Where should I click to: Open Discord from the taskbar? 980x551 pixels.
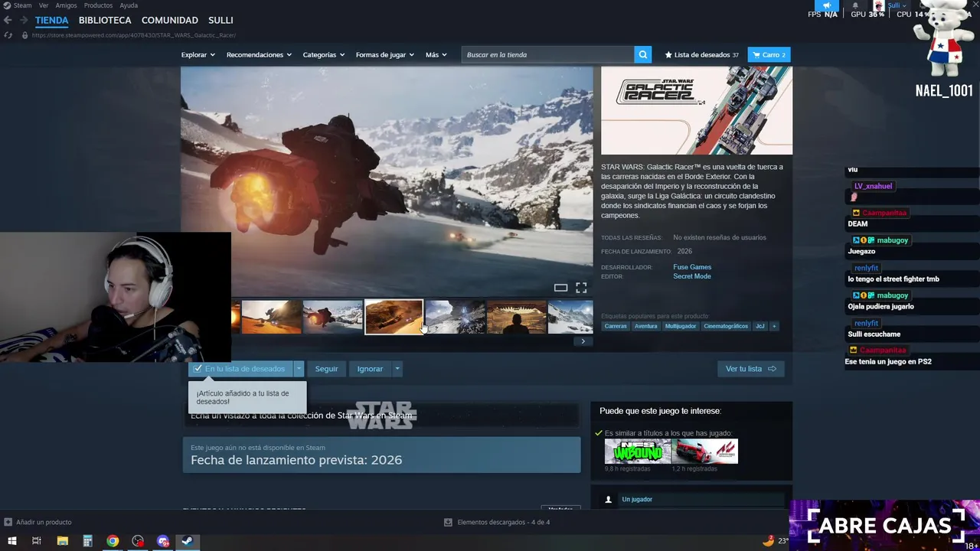coord(162,541)
